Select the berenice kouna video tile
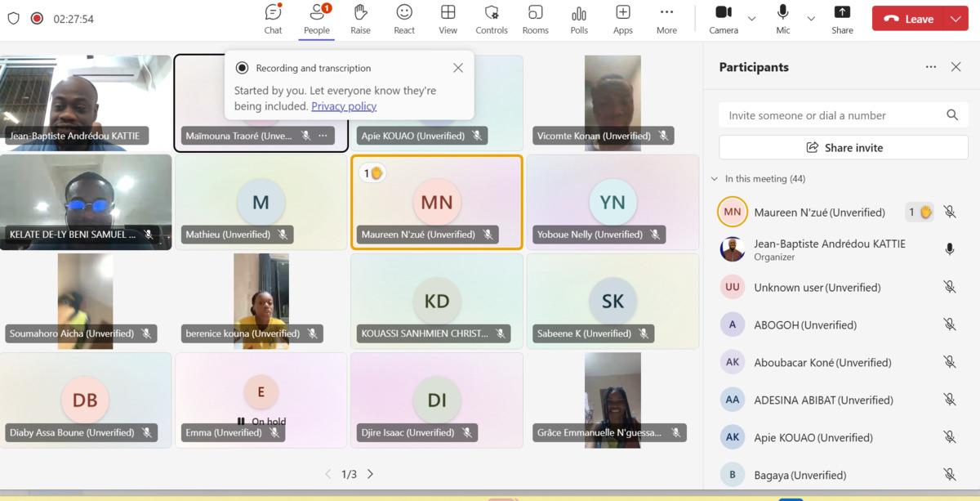 click(x=261, y=301)
